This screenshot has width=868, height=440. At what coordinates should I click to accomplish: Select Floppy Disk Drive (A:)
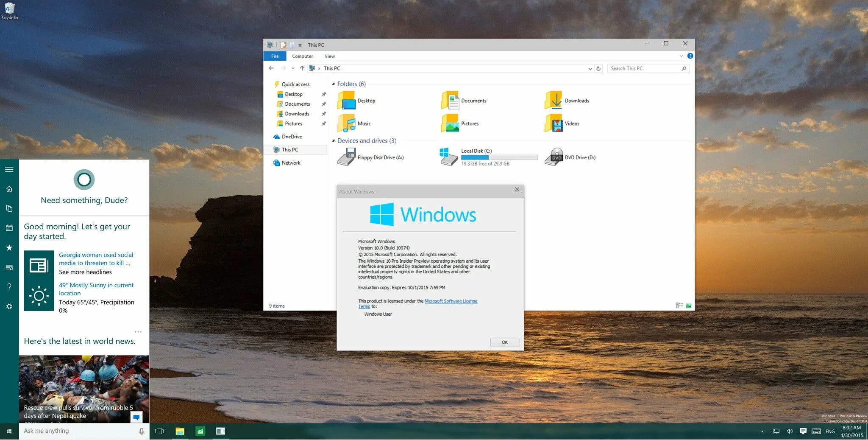coord(370,157)
